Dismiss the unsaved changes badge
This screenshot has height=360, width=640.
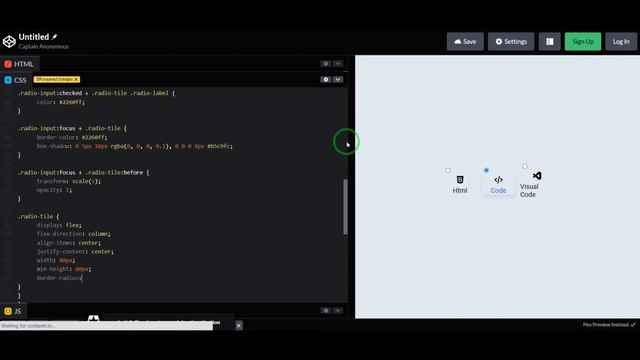coord(76,79)
